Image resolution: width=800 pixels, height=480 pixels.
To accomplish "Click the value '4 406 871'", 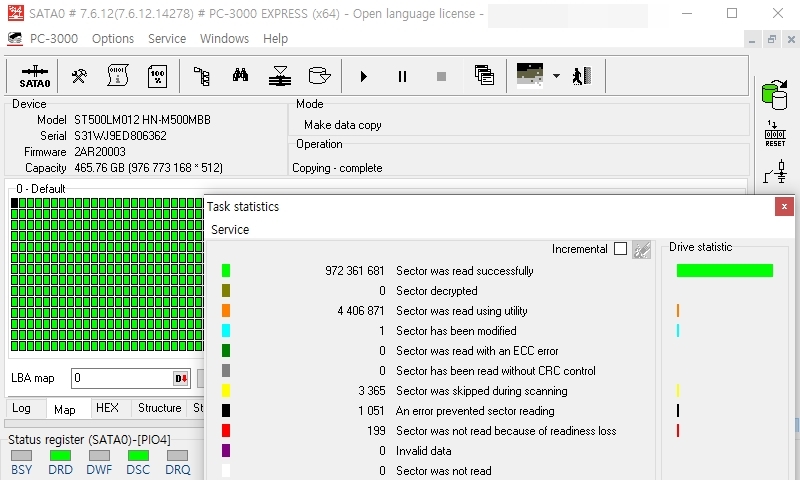I will click(361, 311).
